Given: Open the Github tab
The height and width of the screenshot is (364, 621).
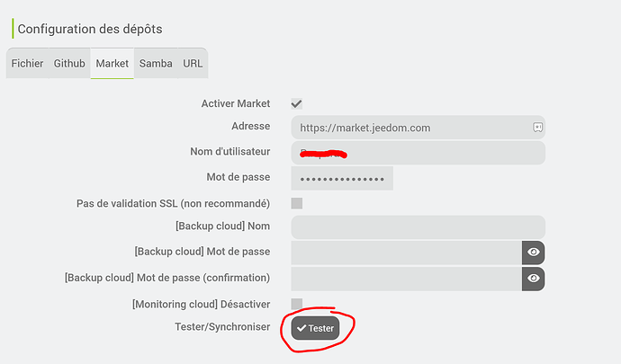Looking at the screenshot, I should click(69, 64).
